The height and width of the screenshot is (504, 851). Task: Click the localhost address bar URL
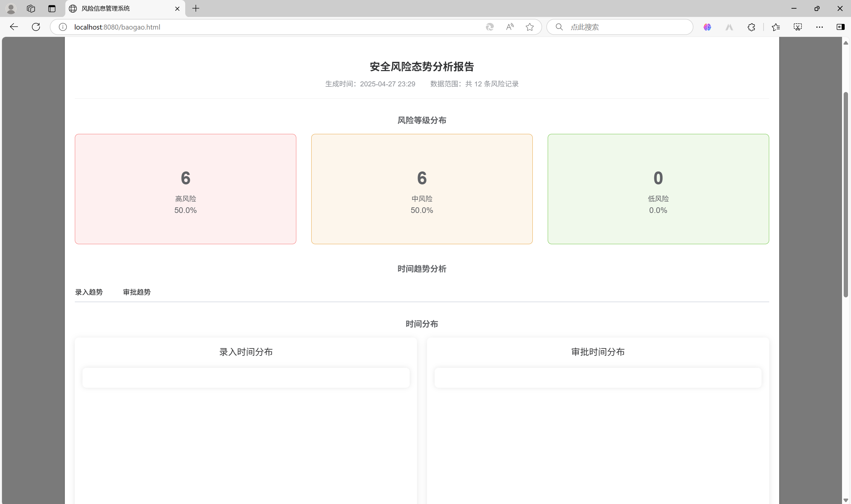click(x=117, y=27)
